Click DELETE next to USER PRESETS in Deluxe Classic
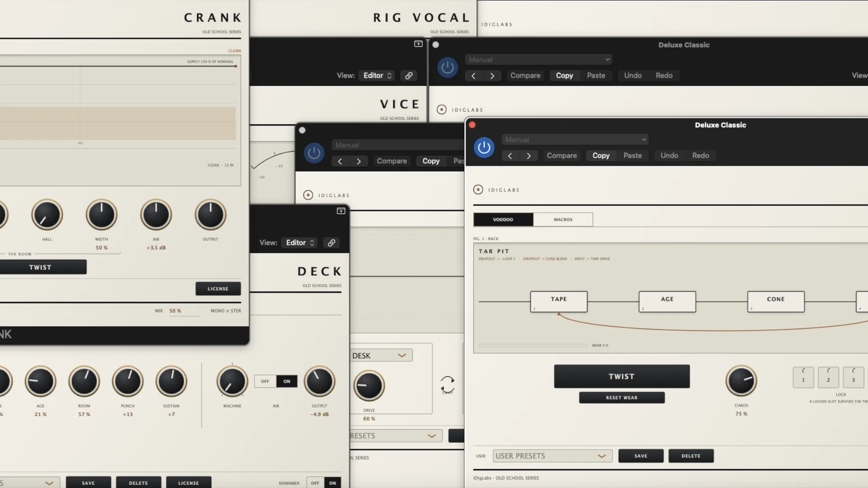Image resolution: width=868 pixels, height=488 pixels. coord(691,456)
